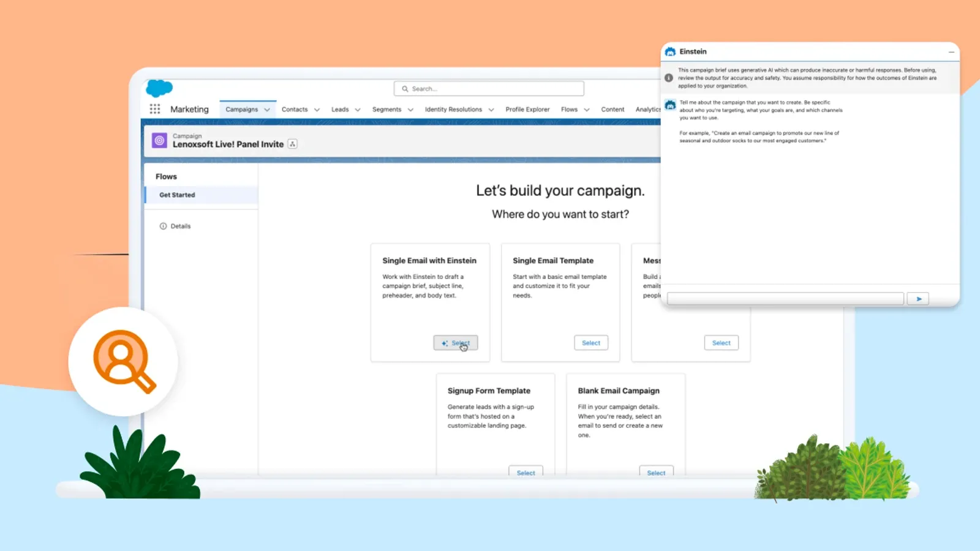Select the Signup Form Template option
Viewport: 980px width, 551px height.
(526, 471)
